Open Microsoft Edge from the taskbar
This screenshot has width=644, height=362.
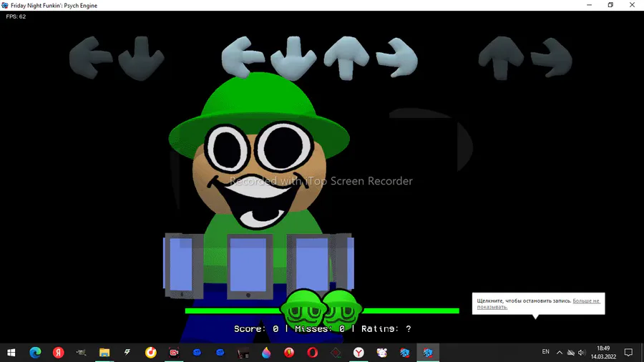35,353
